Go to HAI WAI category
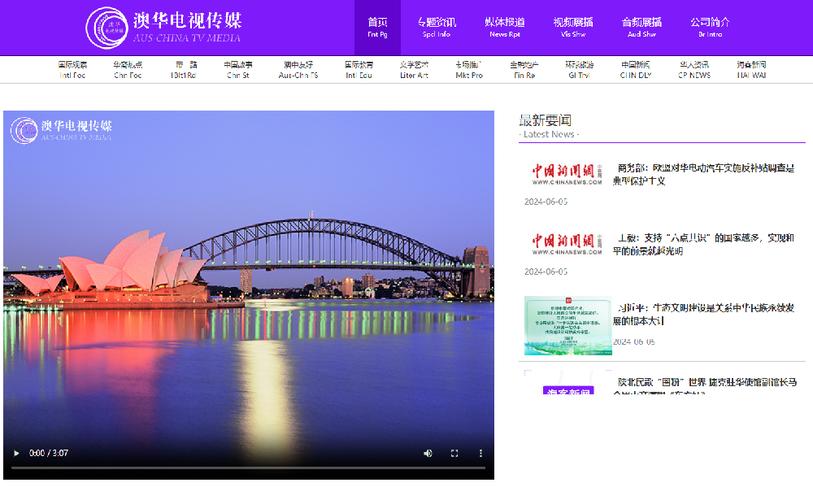 point(751,70)
